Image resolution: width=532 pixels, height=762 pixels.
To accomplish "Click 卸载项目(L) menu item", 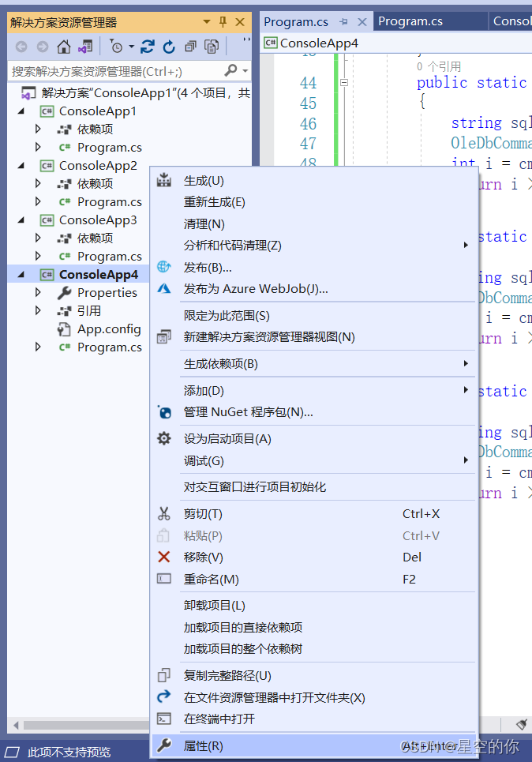I will point(313,606).
